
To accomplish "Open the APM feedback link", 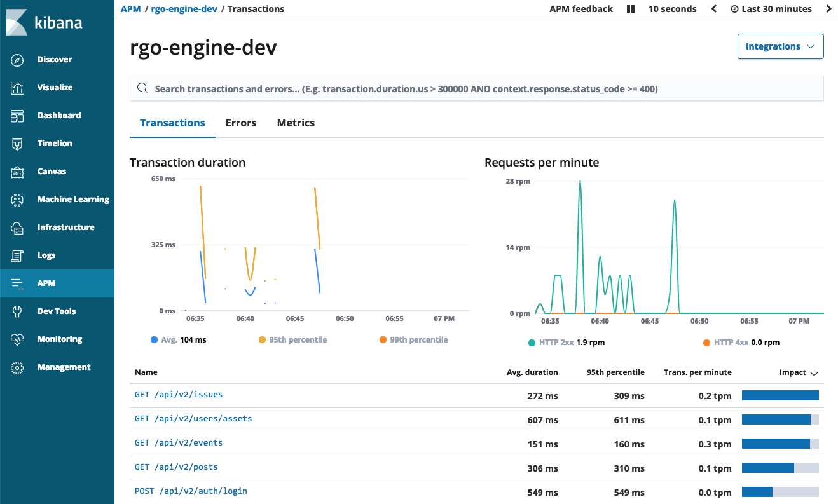I will [581, 9].
